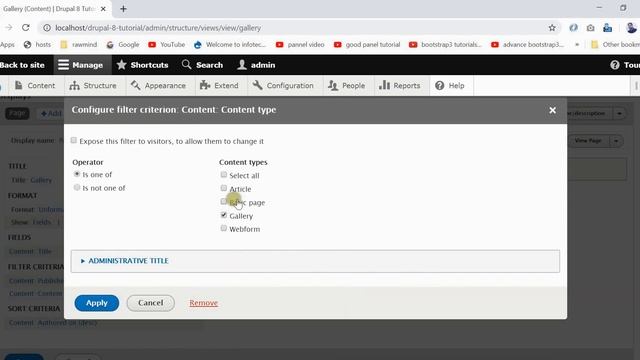Reload the page with the refresh icon
The image size is (640, 360).
26,28
